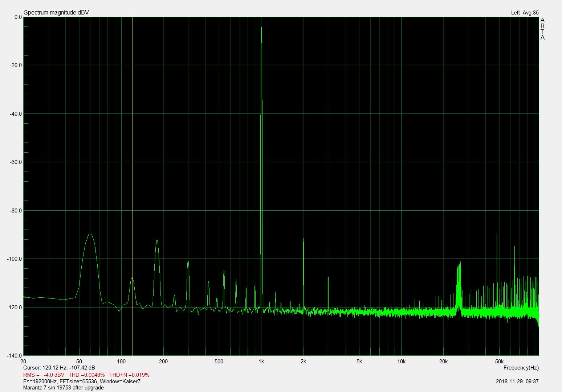The image size is (562, 392).
Task: Click the 'RMS = -4.0 dBV' readout
Action: [x=44, y=375]
